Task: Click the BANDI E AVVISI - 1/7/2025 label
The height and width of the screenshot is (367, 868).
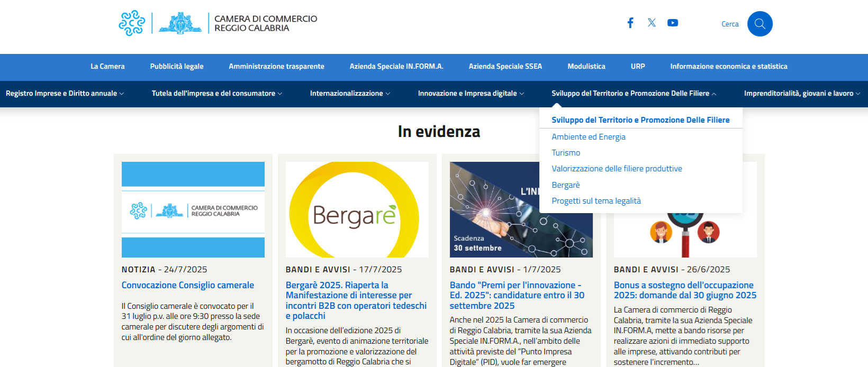Action: point(505,270)
